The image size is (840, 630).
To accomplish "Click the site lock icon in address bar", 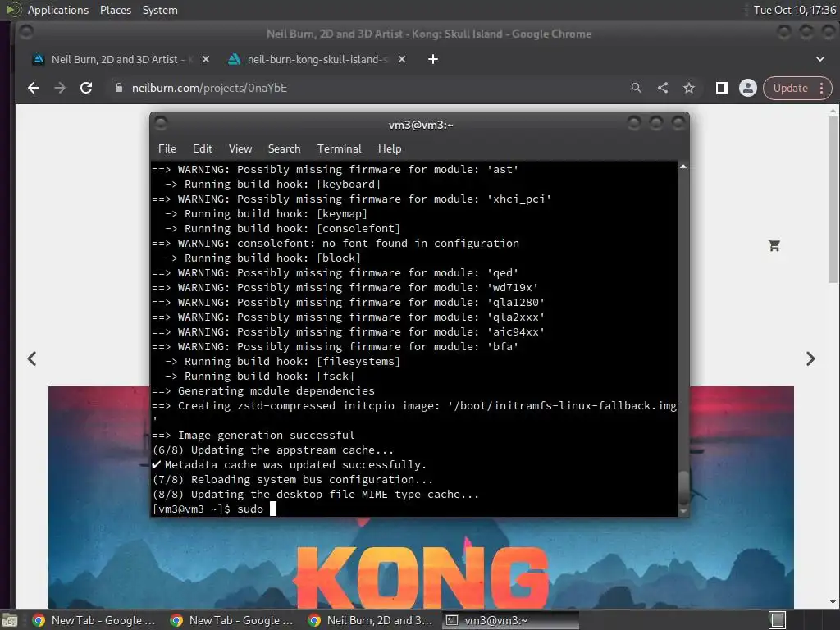I will click(x=119, y=88).
